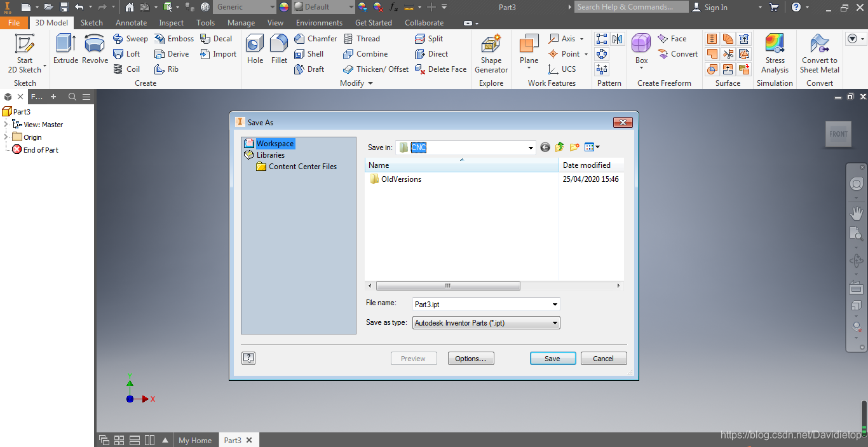Click the Thread tool

(362, 39)
